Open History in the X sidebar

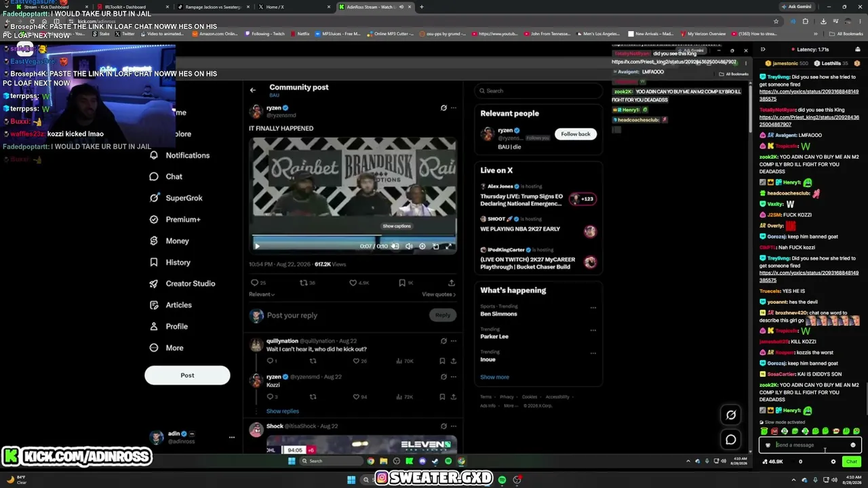tap(170, 262)
